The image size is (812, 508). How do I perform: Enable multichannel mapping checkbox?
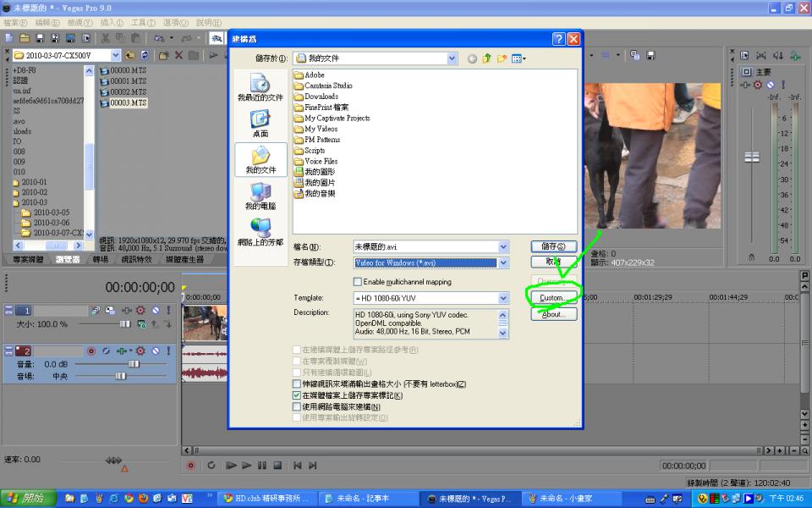pyautogui.click(x=357, y=282)
